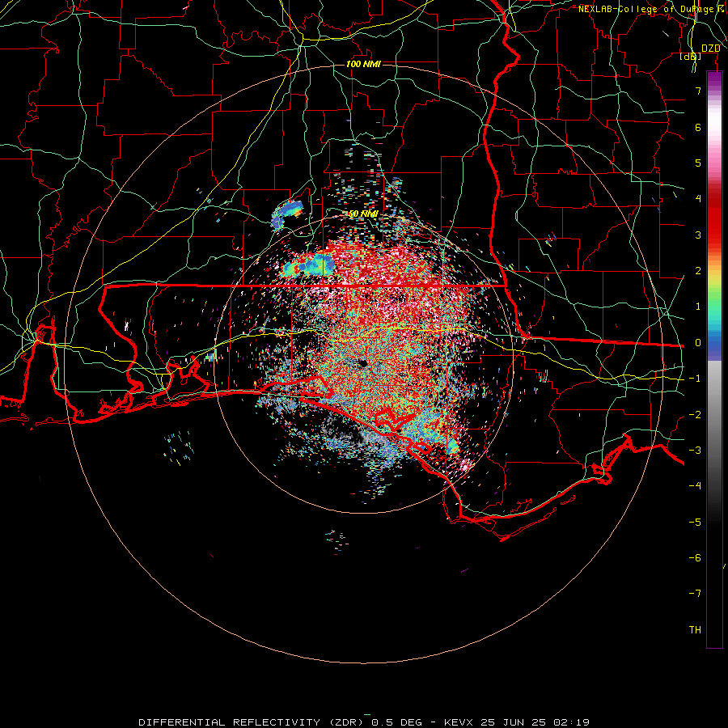Click the NEXLAB-College of DuPage credit text
The image size is (728, 728).
point(652,9)
